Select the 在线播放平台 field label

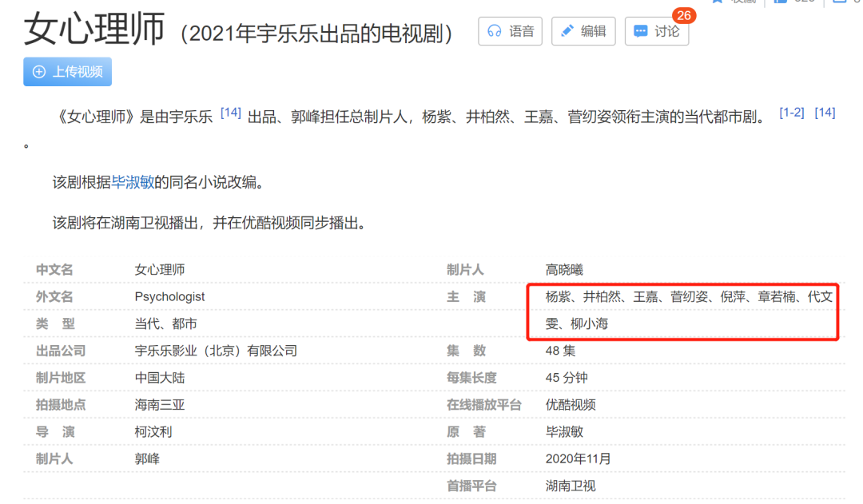(x=483, y=404)
